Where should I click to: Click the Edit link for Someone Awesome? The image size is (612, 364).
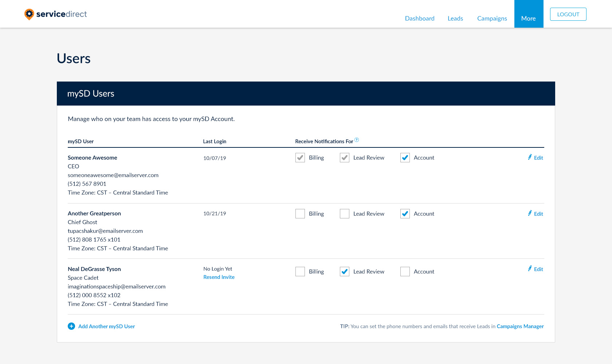tap(538, 158)
